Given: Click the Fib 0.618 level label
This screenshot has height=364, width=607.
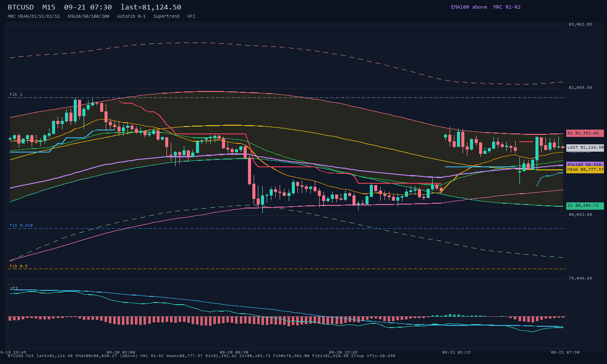Looking at the screenshot, I should tap(21, 225).
